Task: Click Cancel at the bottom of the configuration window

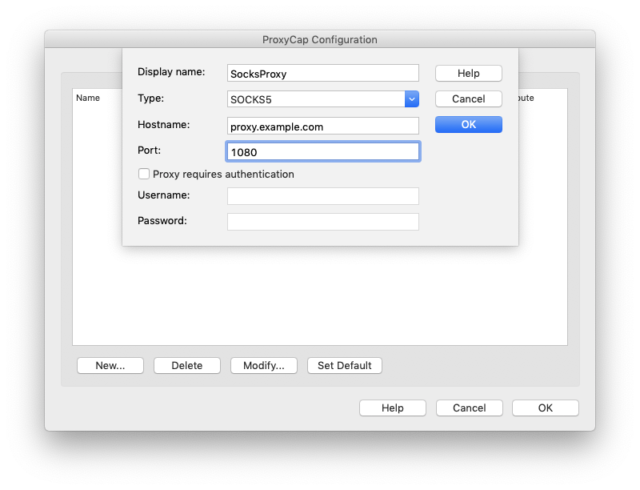Action: 469,408
